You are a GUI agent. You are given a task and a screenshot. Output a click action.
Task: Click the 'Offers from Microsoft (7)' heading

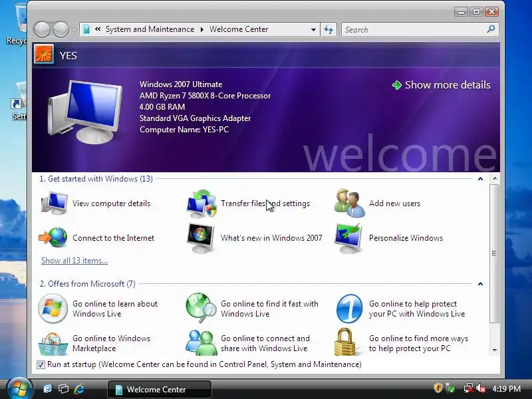tap(88, 284)
